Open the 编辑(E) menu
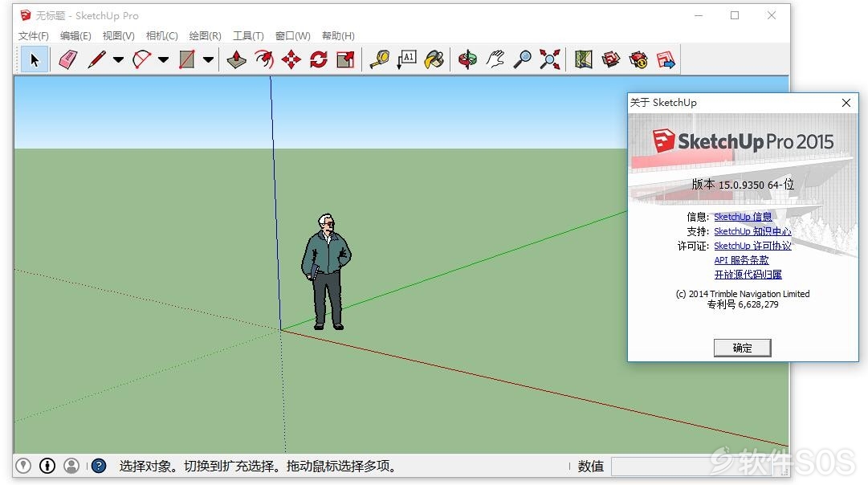Screen dimensions: 868x485 75,36
